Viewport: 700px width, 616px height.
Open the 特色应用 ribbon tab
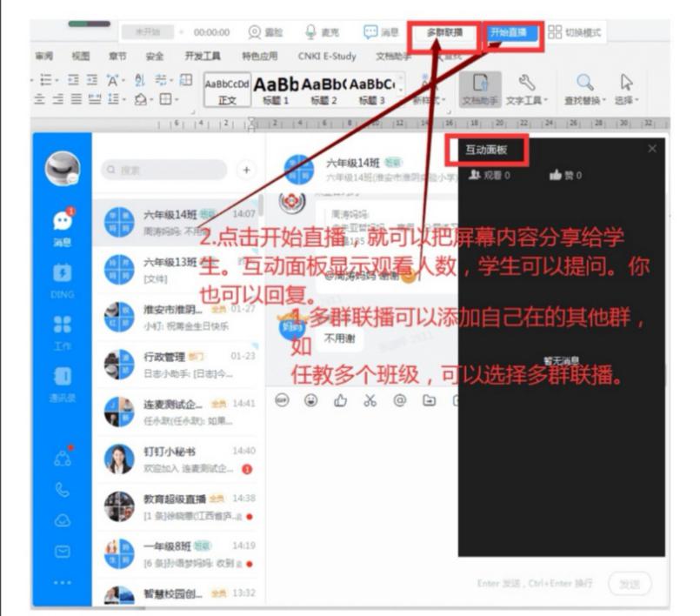[x=260, y=57]
